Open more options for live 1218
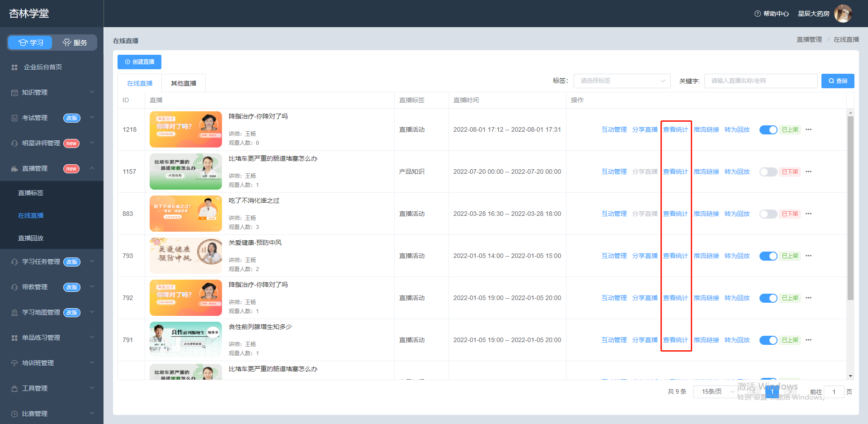This screenshot has width=868, height=424. pyautogui.click(x=809, y=129)
